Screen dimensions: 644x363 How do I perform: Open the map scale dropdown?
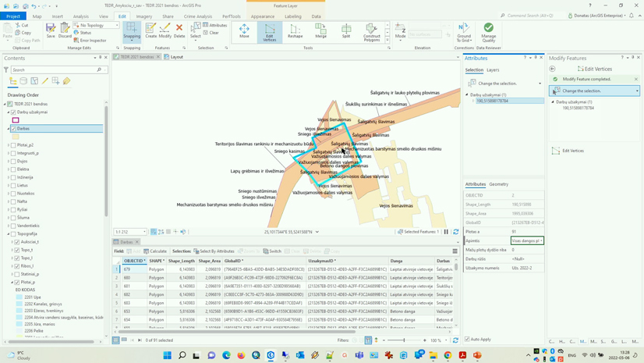point(144,232)
